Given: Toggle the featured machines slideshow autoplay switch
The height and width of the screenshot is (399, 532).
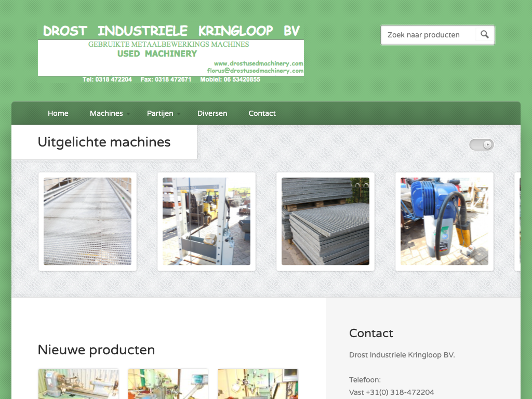Looking at the screenshot, I should pos(482,145).
